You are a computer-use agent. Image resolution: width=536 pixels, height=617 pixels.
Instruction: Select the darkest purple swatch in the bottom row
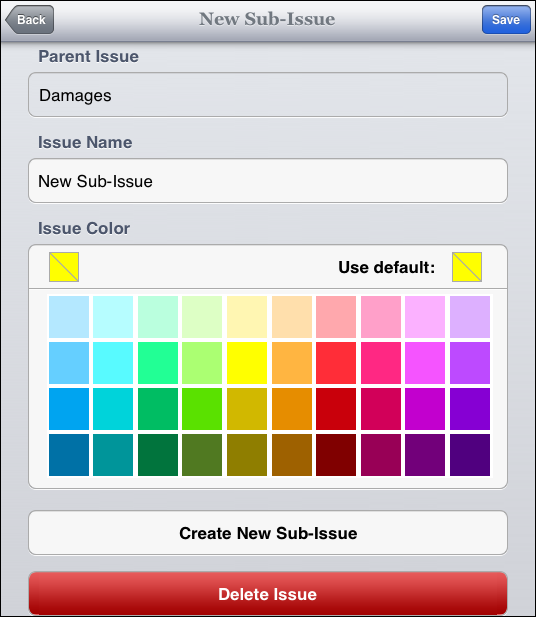coord(470,455)
